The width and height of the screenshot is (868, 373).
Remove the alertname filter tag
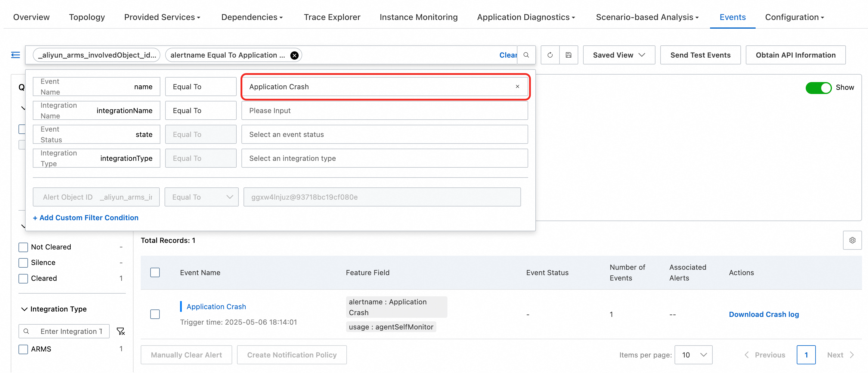click(294, 55)
